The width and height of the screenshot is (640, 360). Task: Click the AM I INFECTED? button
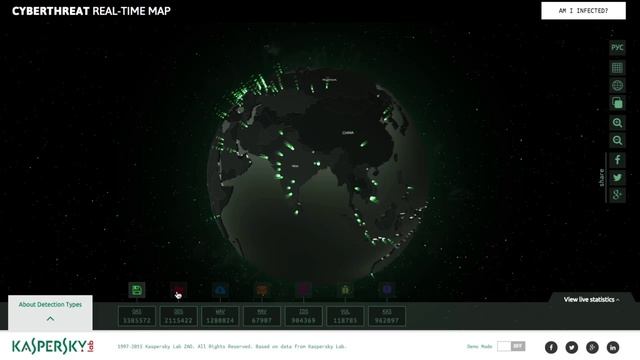(583, 11)
